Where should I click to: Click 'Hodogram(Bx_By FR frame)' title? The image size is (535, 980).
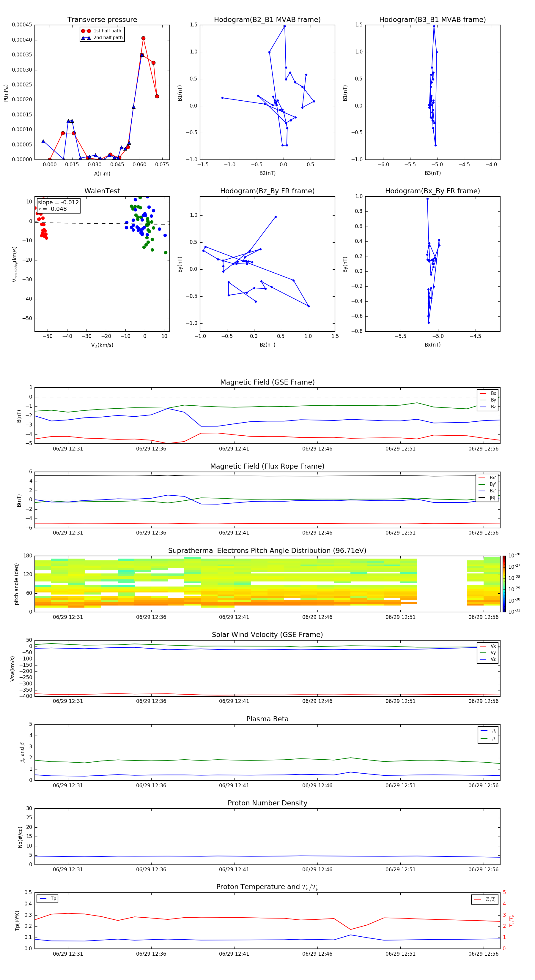click(432, 191)
